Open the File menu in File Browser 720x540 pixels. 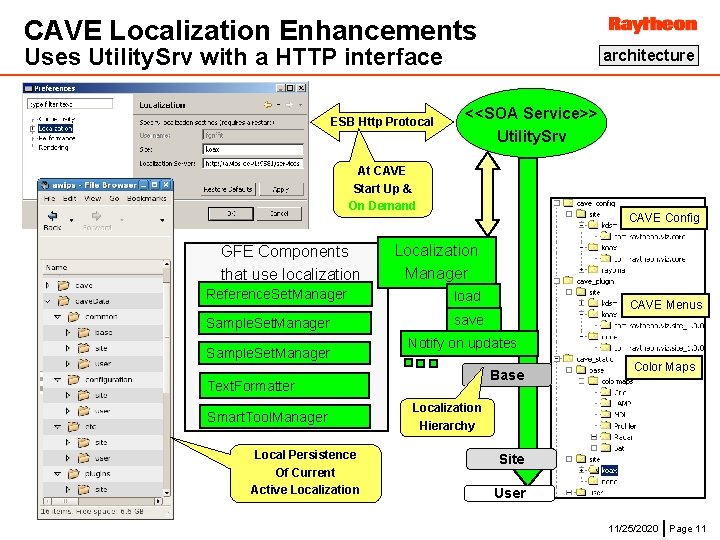49,198
